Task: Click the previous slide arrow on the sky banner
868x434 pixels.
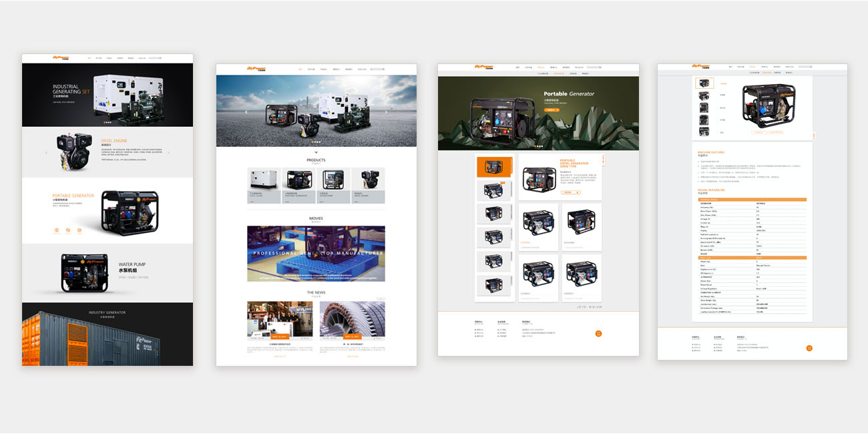Action: coord(246,112)
